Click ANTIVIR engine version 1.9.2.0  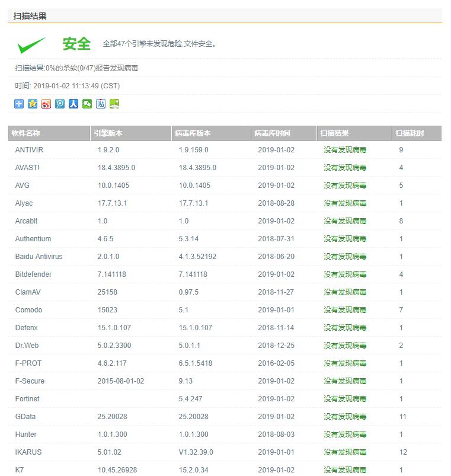coord(108,149)
